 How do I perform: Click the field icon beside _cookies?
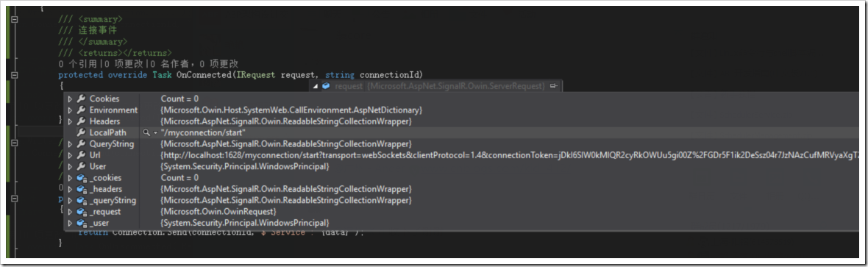click(81, 178)
